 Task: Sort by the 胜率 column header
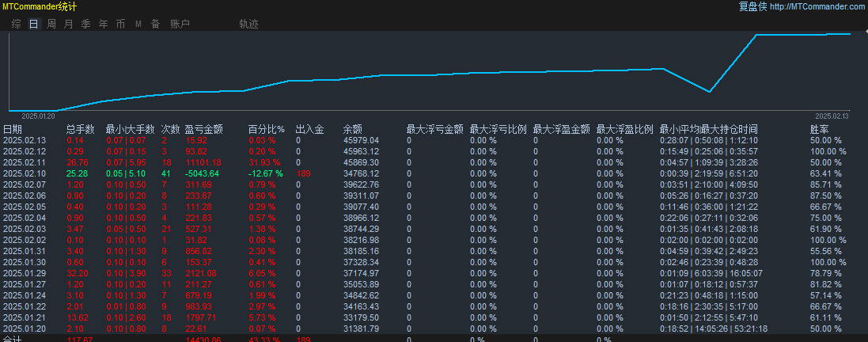coord(820,129)
